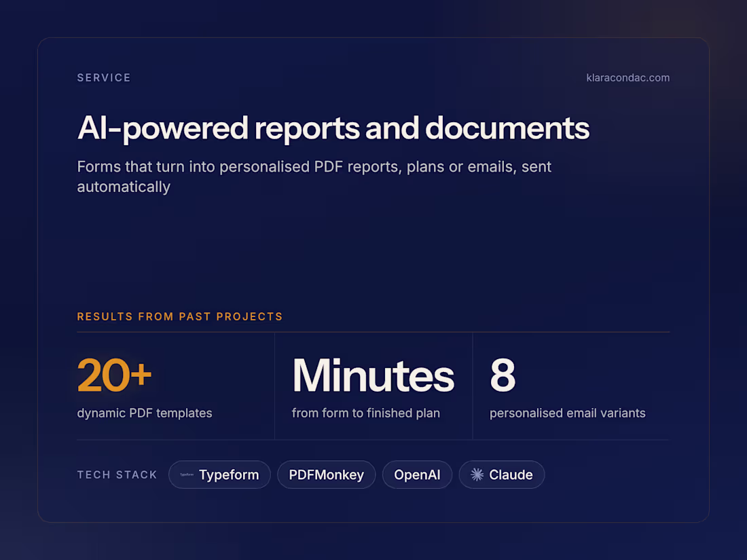Click the TECH STACK label
747x560 pixels.
click(x=117, y=474)
